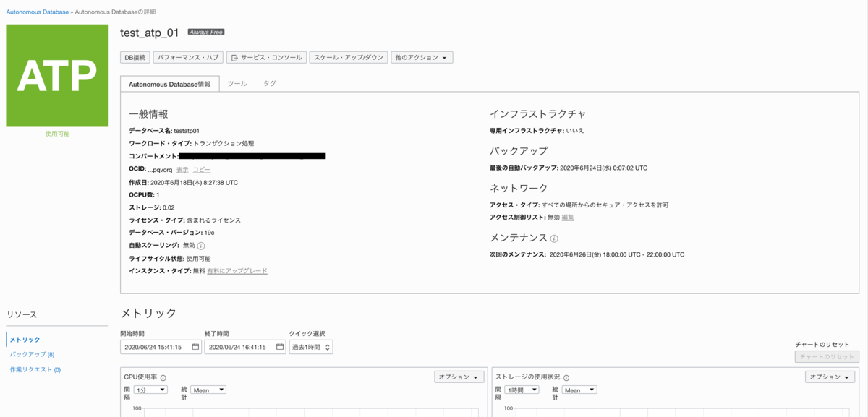
Task: Open the calendar icon for 終了時間
Action: [279, 347]
